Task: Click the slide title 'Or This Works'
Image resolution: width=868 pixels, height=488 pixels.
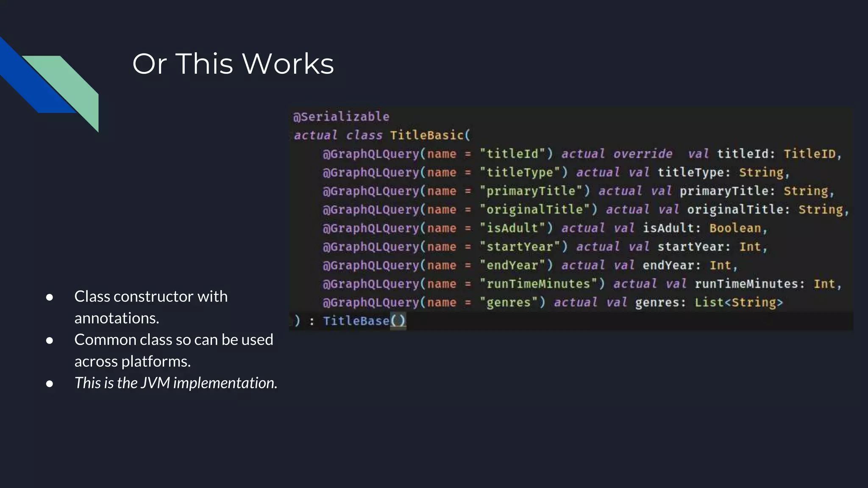Action: coord(233,64)
